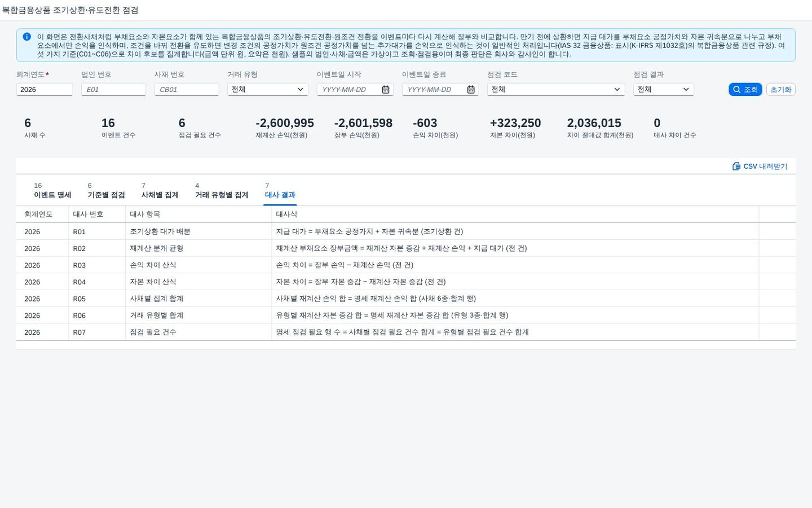This screenshot has width=812, height=508.
Task: Click the 자본 차이 value +323,250
Action: tap(515, 123)
